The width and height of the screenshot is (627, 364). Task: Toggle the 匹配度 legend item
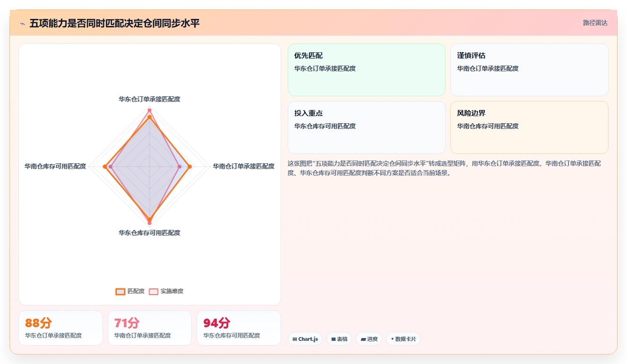click(x=130, y=291)
